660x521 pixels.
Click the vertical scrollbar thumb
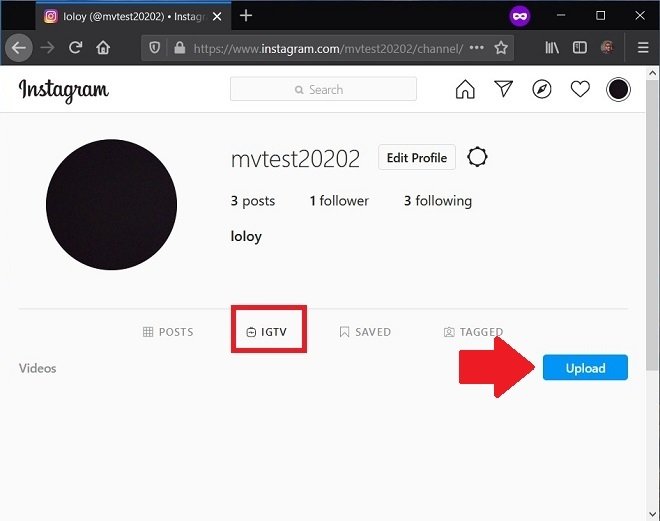pos(652,226)
